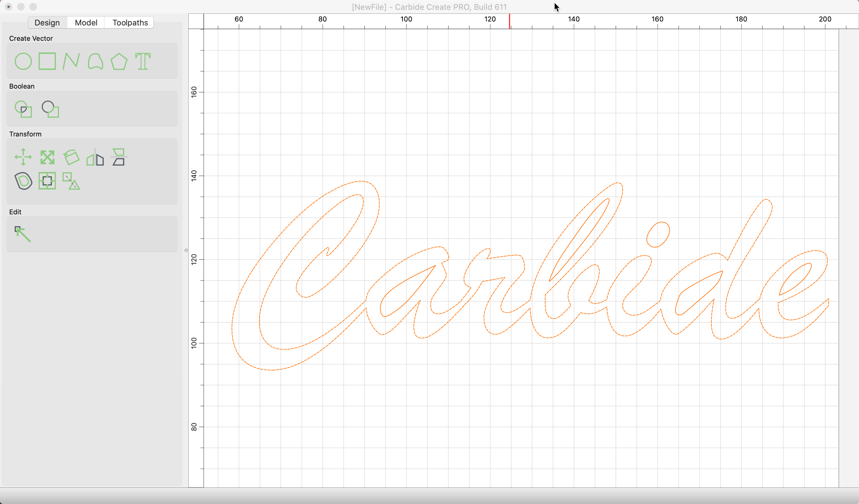859x504 pixels.
Task: Open the Rotate tool under Transform
Action: tap(71, 157)
